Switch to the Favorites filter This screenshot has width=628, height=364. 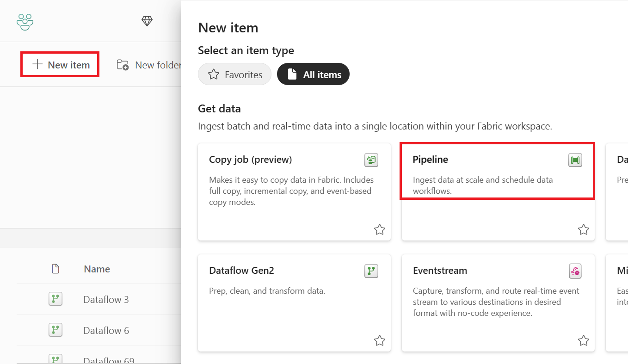pos(234,74)
